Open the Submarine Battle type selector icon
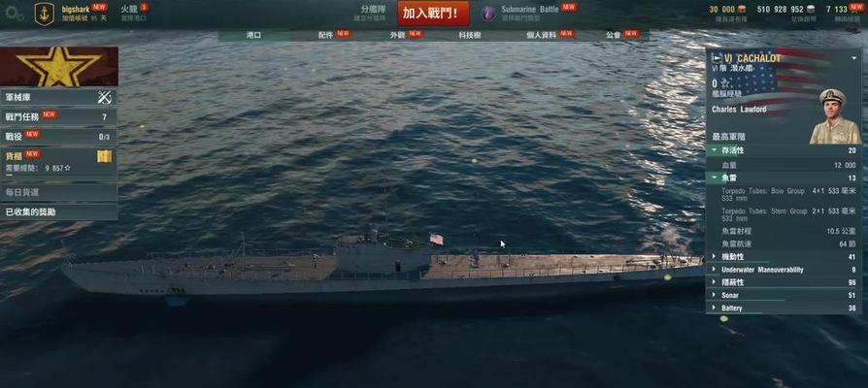This screenshot has height=388, width=868. tap(488, 14)
